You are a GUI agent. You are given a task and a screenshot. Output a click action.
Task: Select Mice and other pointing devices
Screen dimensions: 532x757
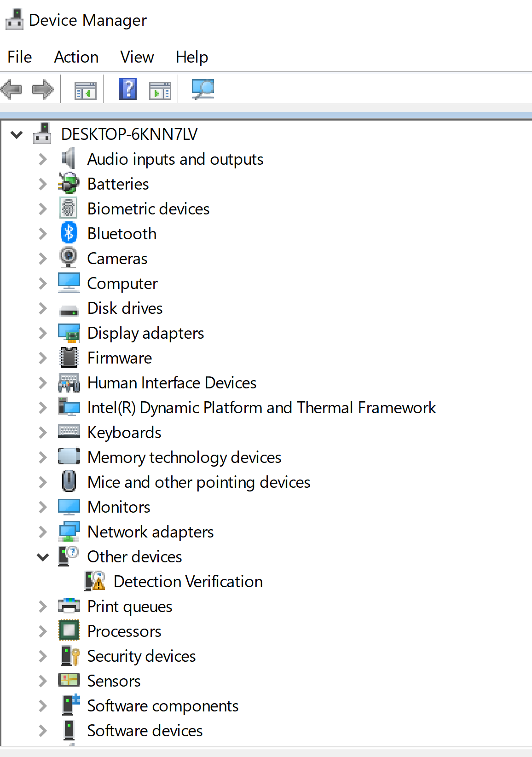click(199, 482)
